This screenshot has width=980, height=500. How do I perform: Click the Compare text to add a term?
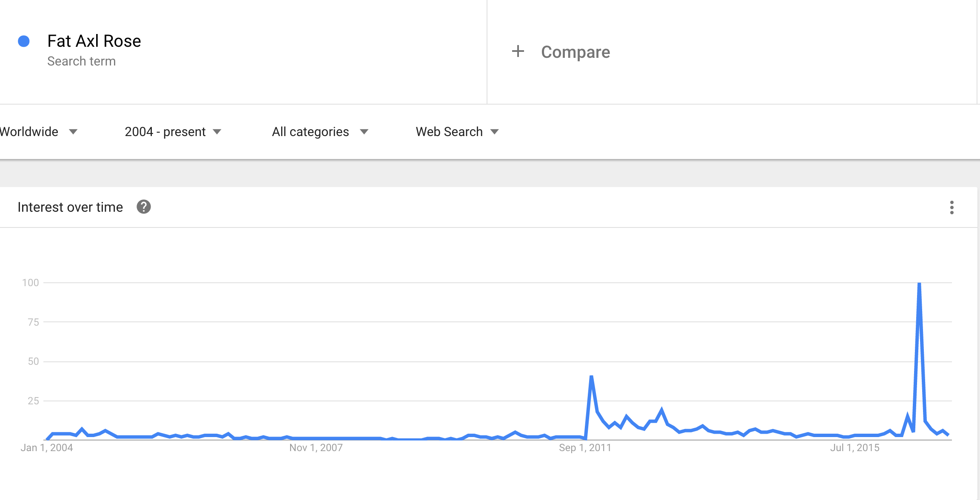[x=575, y=52]
